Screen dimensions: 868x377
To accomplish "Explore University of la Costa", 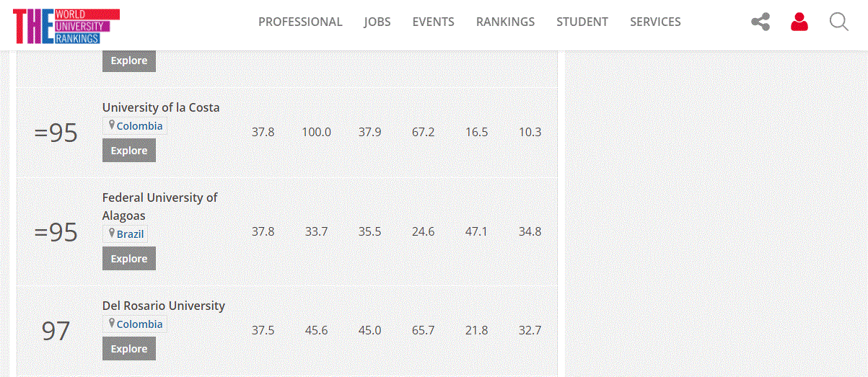I will (129, 151).
